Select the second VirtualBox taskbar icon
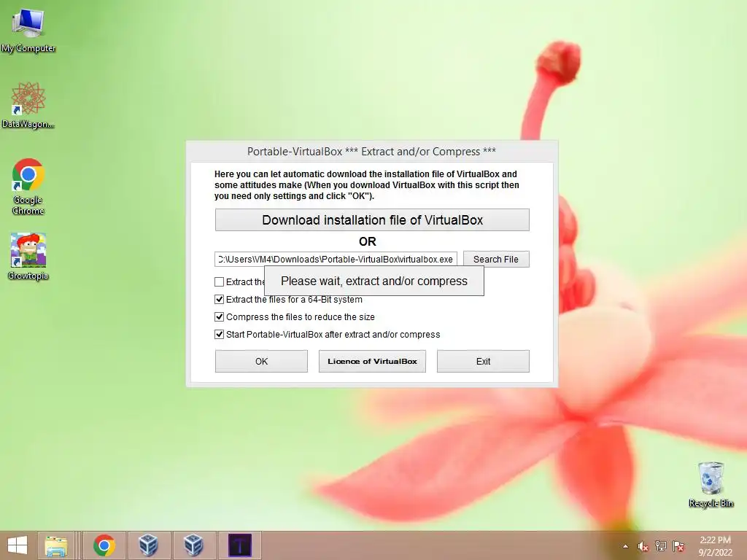Viewport: 747px width, 560px height. click(x=193, y=545)
